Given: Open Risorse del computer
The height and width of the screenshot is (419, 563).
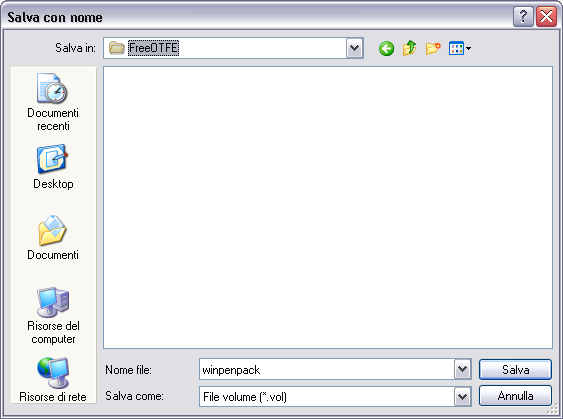Looking at the screenshot, I should click(x=53, y=316).
